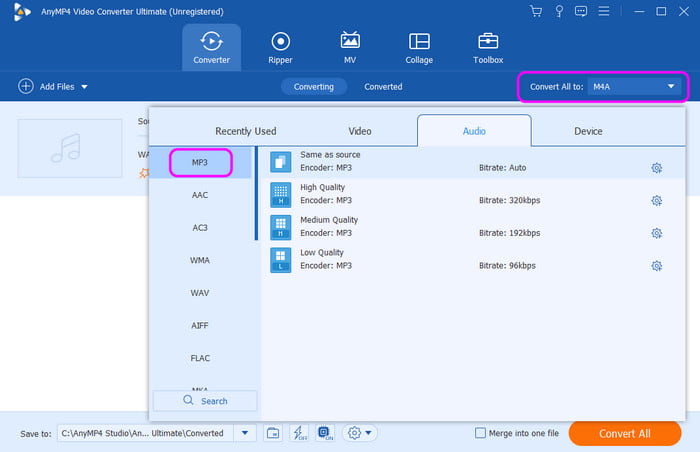Toggle the hardware GPU acceleration icon

pos(325,433)
